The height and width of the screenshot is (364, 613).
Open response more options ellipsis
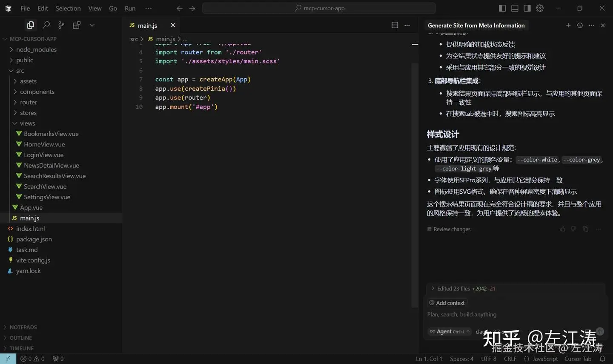tap(599, 229)
